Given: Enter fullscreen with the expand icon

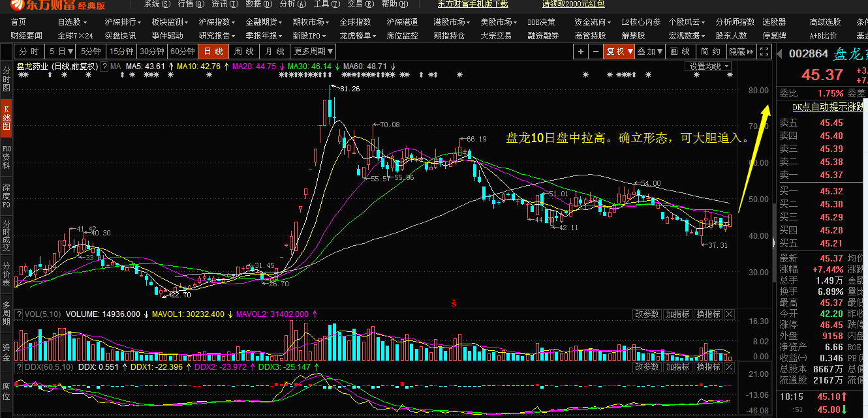Looking at the screenshot, I should pyautogui.click(x=764, y=51).
